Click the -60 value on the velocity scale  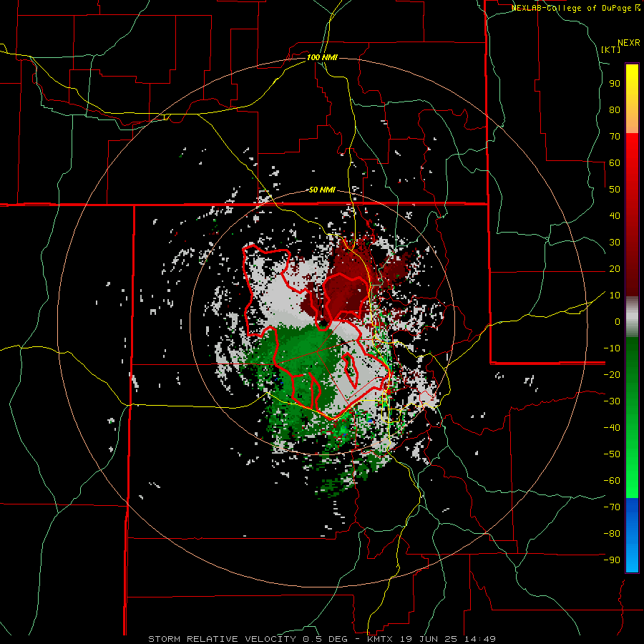coord(612,481)
